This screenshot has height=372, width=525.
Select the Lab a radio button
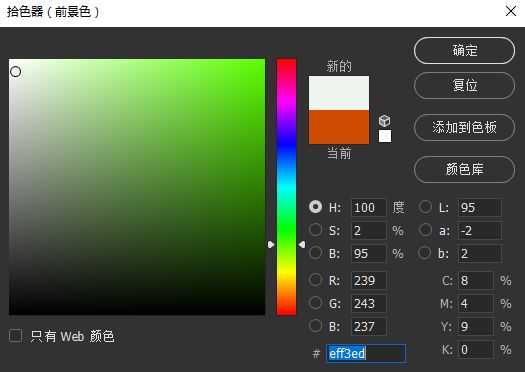tap(425, 230)
